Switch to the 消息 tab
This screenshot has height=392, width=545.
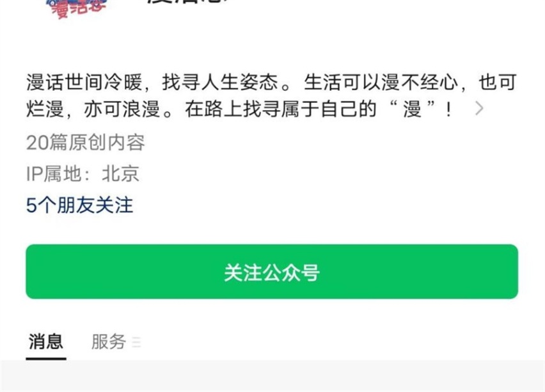point(46,341)
